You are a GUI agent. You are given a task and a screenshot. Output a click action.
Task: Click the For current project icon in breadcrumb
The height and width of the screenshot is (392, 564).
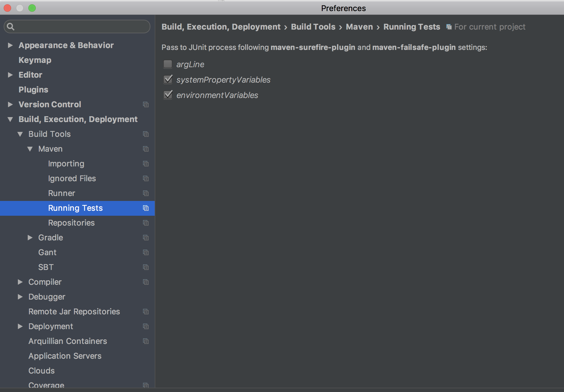pos(449,27)
